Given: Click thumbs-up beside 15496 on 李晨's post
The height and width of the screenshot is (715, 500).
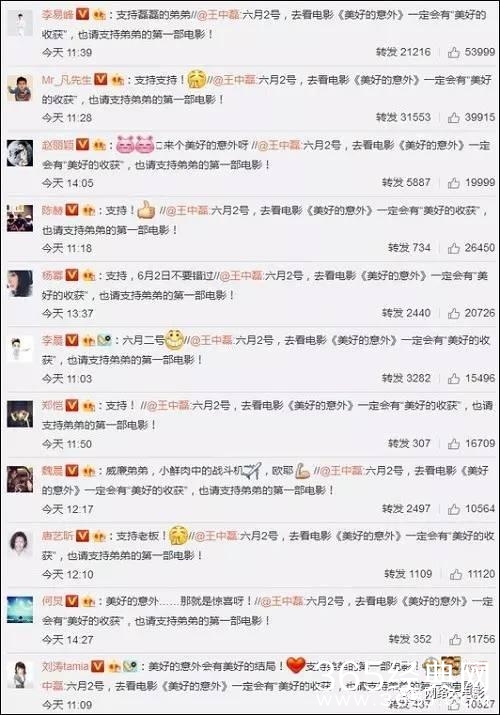Looking at the screenshot, I should tap(454, 378).
